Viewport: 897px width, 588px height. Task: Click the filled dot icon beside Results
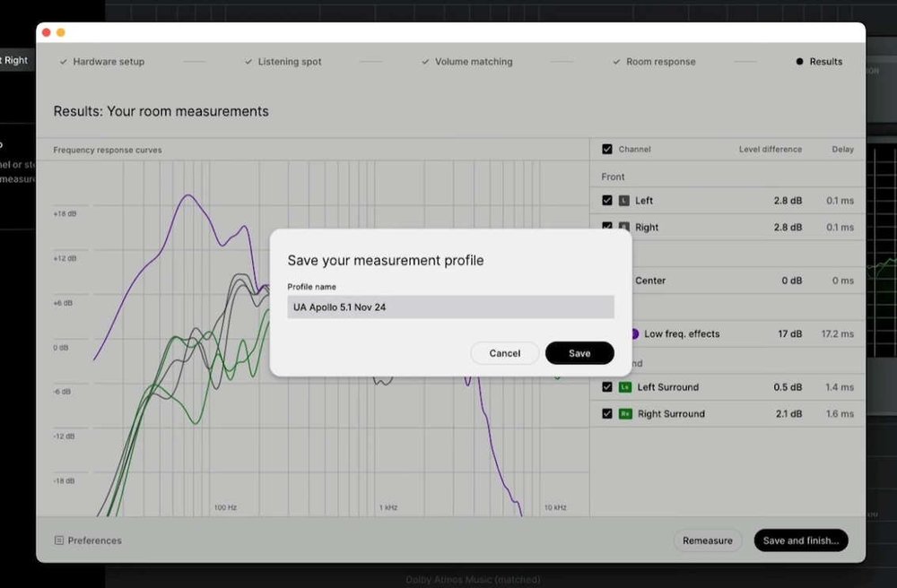pyautogui.click(x=798, y=61)
